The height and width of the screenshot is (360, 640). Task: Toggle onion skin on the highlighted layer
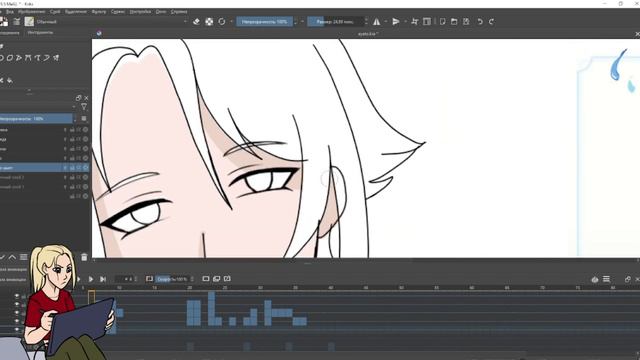65,168
